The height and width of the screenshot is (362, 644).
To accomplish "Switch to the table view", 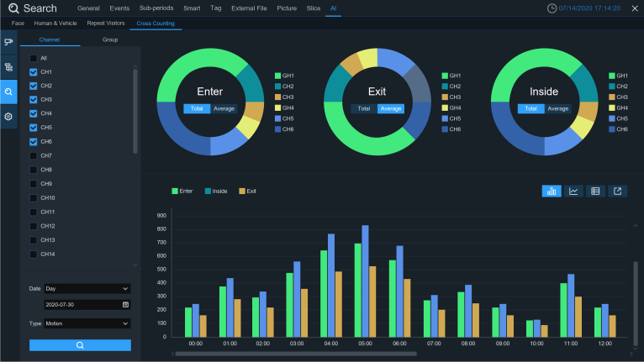I will (x=595, y=191).
